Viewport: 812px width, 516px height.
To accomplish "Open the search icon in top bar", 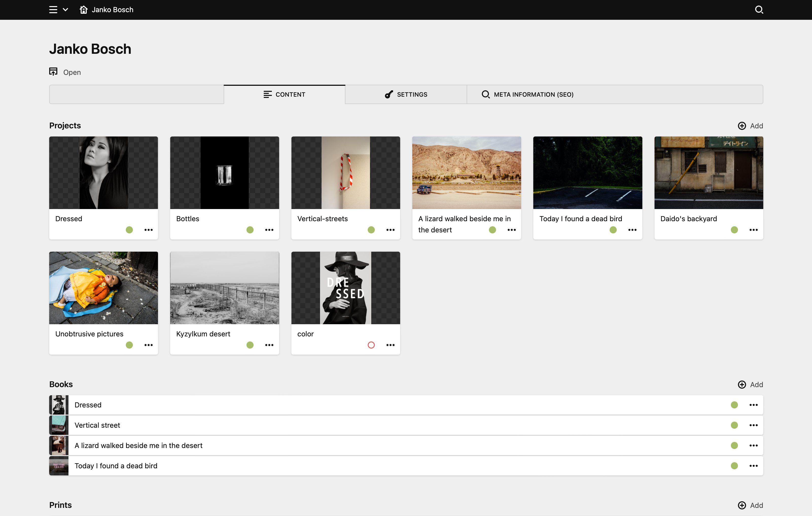I will tap(759, 10).
